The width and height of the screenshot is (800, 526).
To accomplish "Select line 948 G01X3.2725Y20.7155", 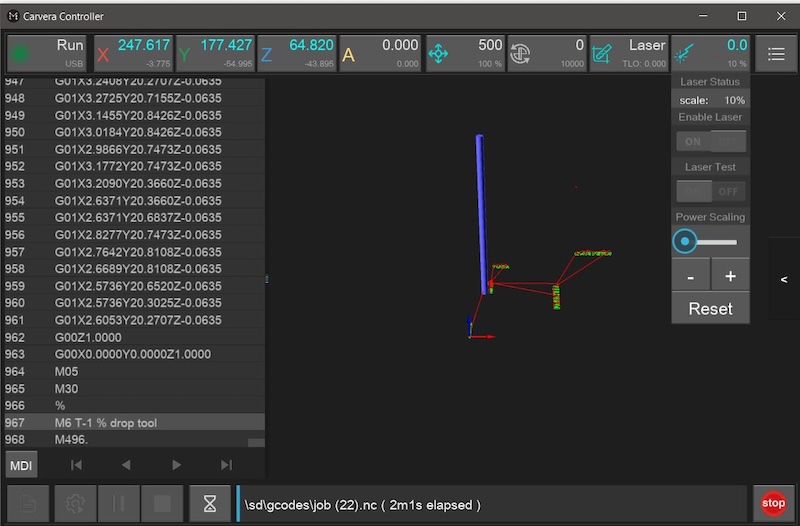I will coord(135,98).
